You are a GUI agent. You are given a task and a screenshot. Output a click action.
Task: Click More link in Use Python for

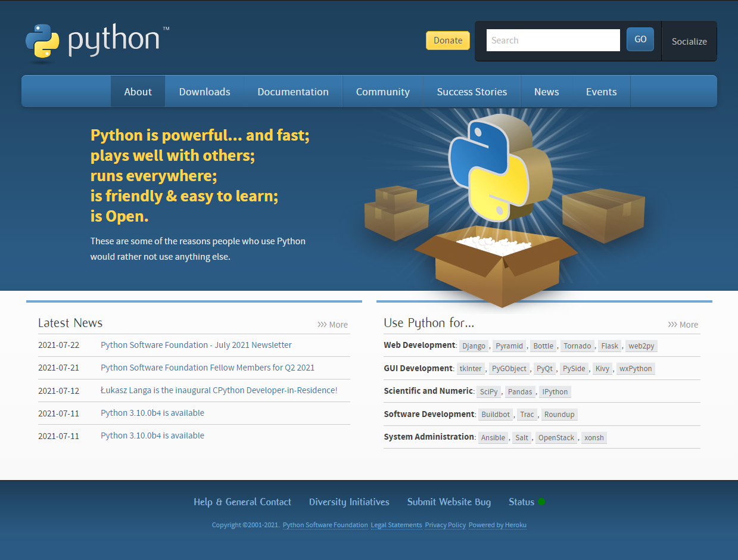tap(683, 325)
